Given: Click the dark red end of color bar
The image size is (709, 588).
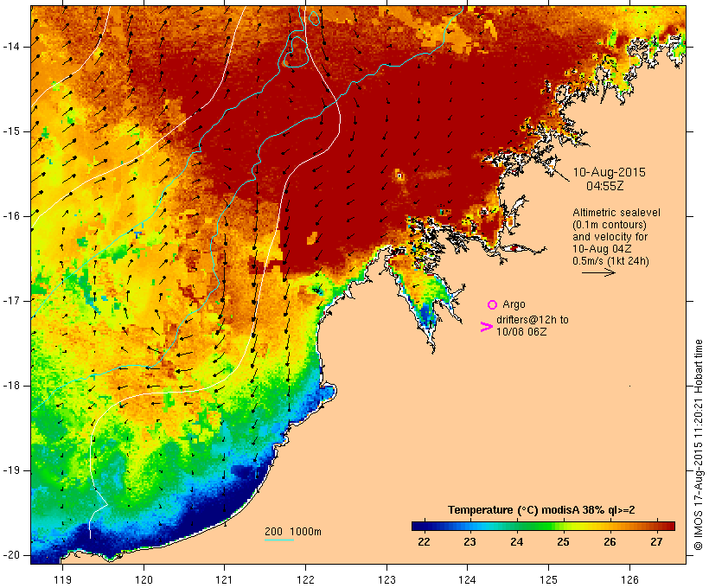Looking at the screenshot, I should click(669, 526).
